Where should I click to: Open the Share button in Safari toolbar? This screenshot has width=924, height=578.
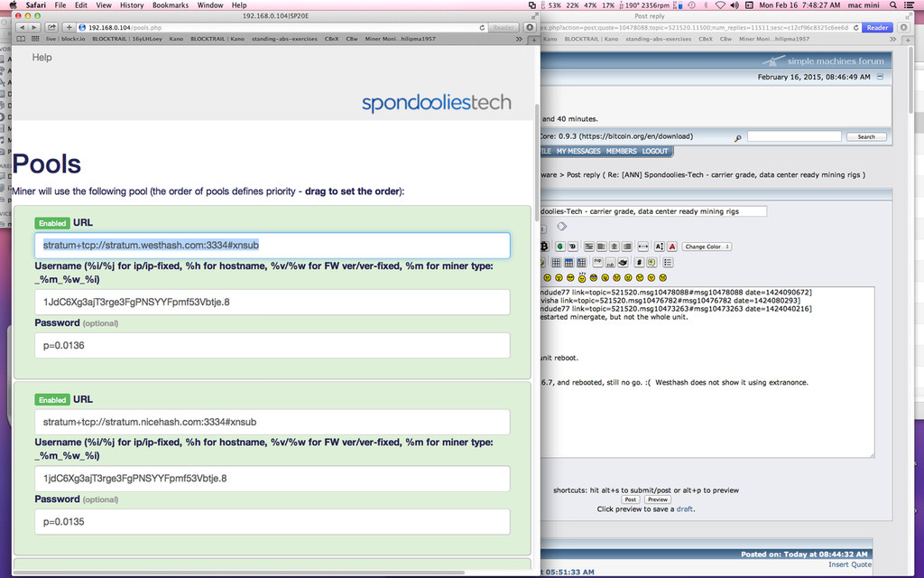point(51,27)
